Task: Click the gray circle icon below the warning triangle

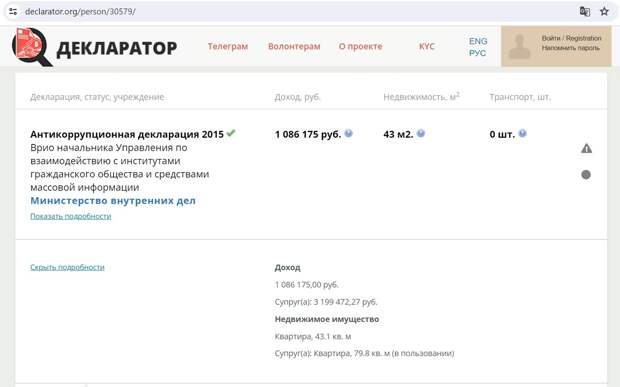Action: coord(586,174)
